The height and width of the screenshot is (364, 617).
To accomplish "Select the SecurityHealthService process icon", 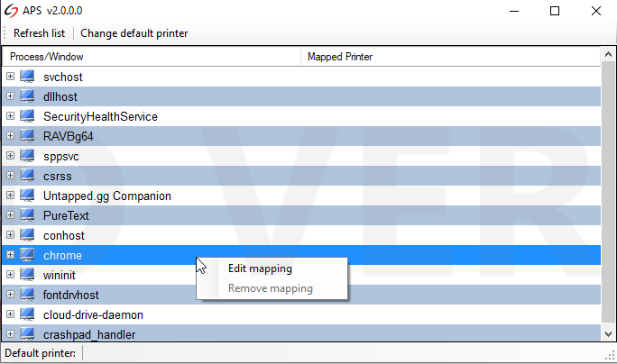I will (27, 116).
